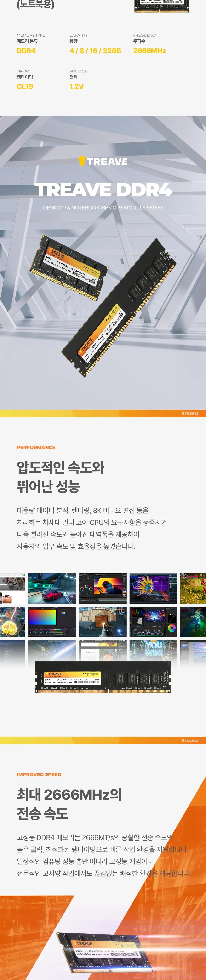
Task: Select the '1.2V' voltage value
Action: tap(77, 87)
